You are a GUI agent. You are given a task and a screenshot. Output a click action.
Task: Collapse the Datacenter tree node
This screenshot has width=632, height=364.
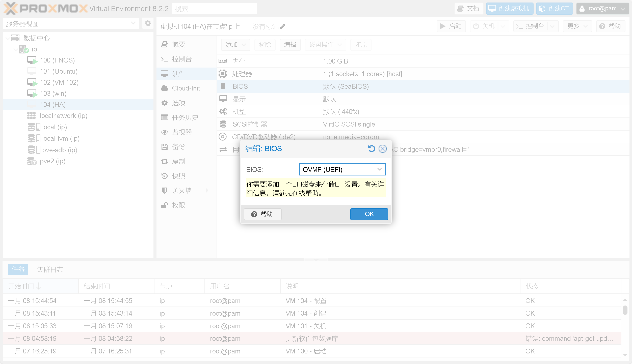(x=8, y=38)
